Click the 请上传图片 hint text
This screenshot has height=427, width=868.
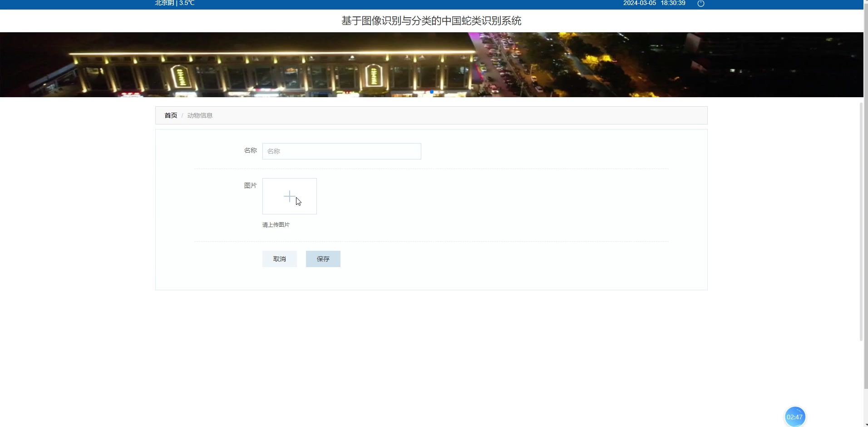tap(276, 225)
